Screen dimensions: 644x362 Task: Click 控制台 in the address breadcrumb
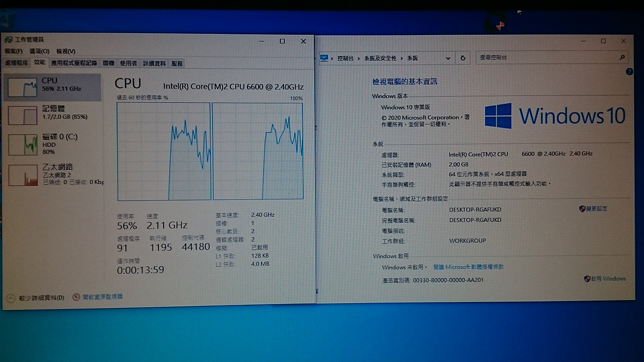[346, 58]
